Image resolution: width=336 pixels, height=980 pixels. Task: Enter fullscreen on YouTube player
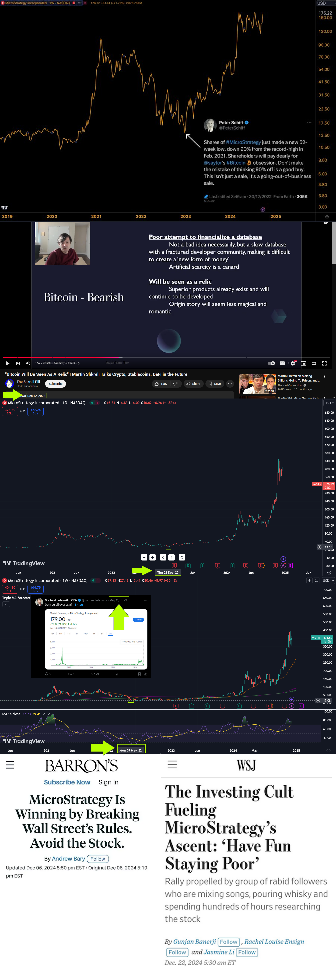pyautogui.click(x=324, y=363)
